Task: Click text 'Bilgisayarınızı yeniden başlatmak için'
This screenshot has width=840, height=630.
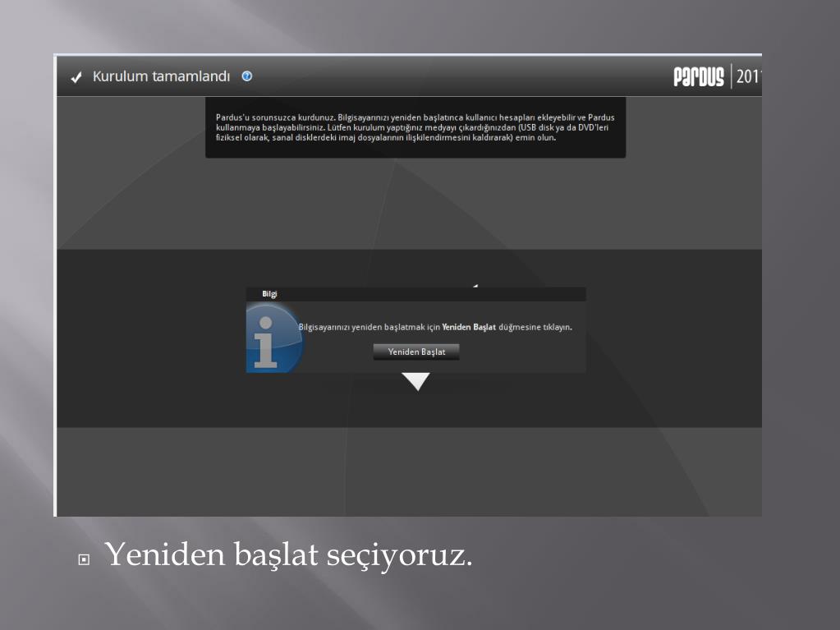Action: 370,327
